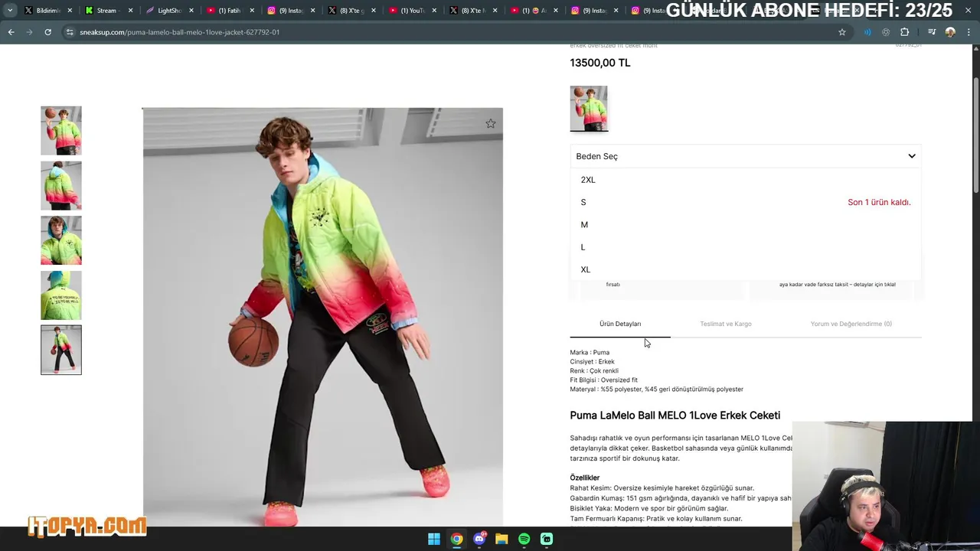Image resolution: width=980 pixels, height=551 pixels.
Task: Open File Explorer from the taskbar
Action: tap(501, 539)
